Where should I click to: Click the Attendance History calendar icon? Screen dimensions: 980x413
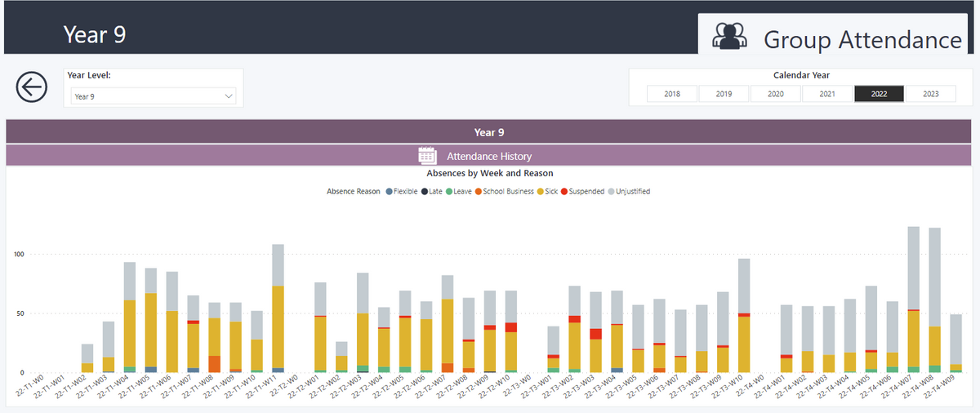pyautogui.click(x=427, y=155)
